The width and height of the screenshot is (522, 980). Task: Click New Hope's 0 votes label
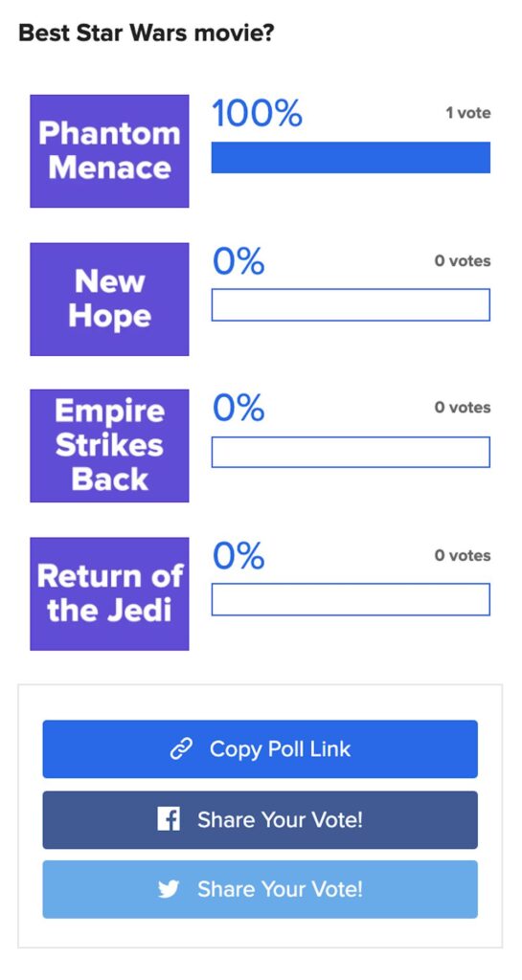pyautogui.click(x=464, y=260)
